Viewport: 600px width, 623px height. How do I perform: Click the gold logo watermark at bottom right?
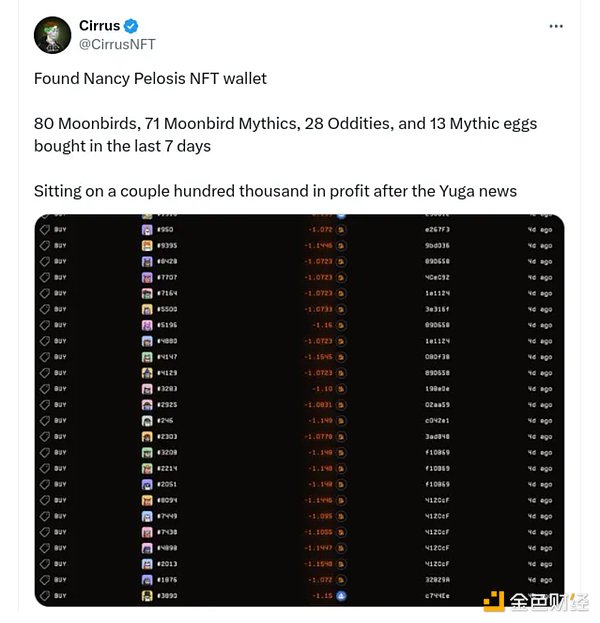coord(494,600)
